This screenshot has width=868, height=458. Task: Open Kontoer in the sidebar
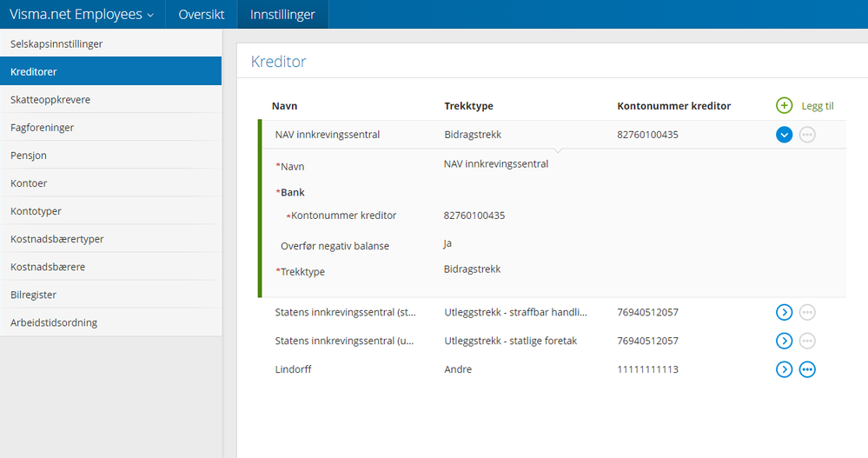click(110, 183)
